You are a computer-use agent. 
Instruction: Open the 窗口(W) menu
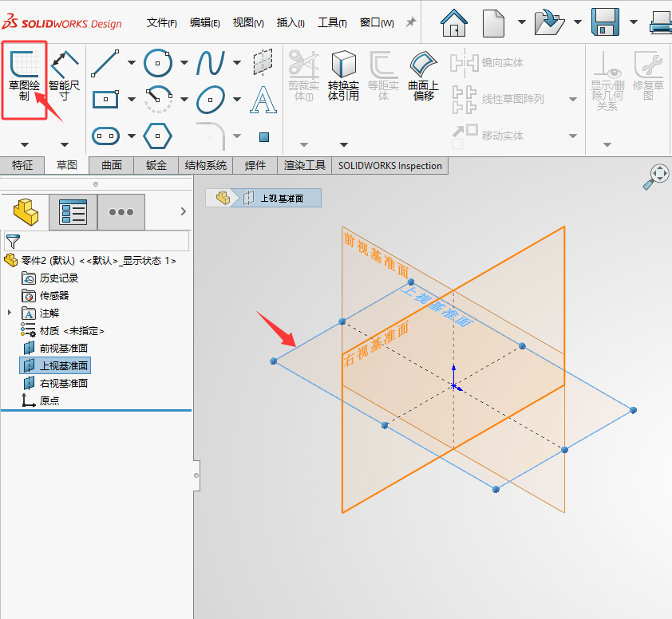(377, 22)
